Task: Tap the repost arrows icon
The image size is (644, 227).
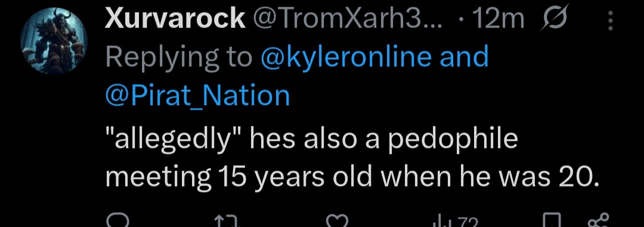Action: (x=227, y=222)
